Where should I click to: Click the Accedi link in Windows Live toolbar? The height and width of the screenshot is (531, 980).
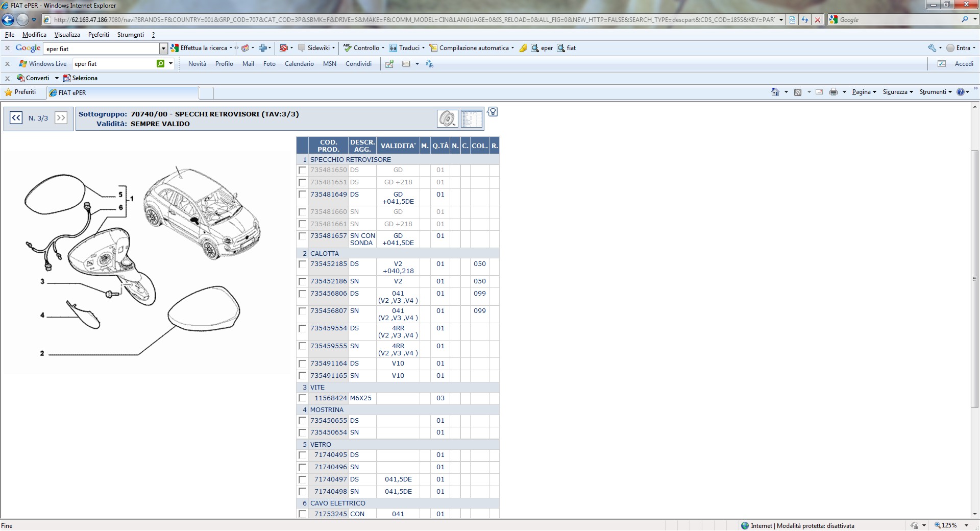964,64
